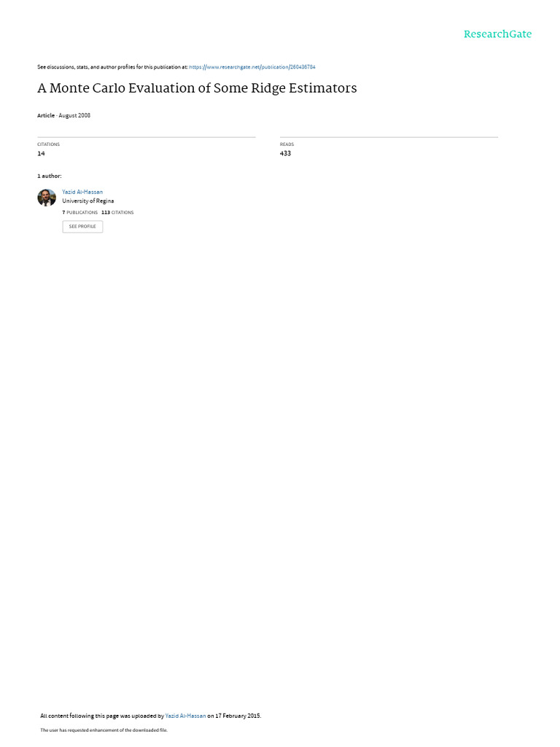Click the enhancement request notice text
The image size is (560, 747).
(104, 729)
